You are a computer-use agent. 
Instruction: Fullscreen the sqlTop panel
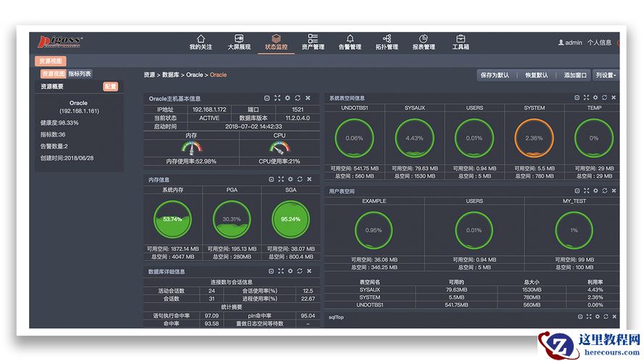click(x=589, y=317)
